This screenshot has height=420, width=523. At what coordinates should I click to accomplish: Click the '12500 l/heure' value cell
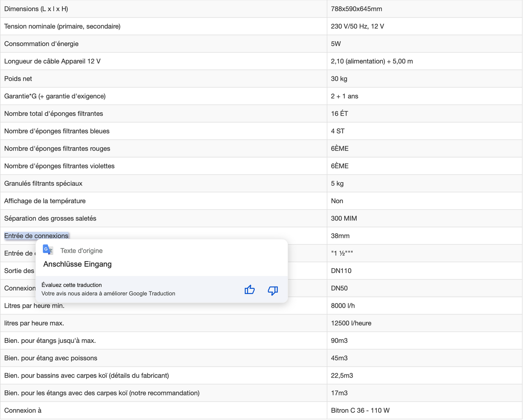(351, 323)
